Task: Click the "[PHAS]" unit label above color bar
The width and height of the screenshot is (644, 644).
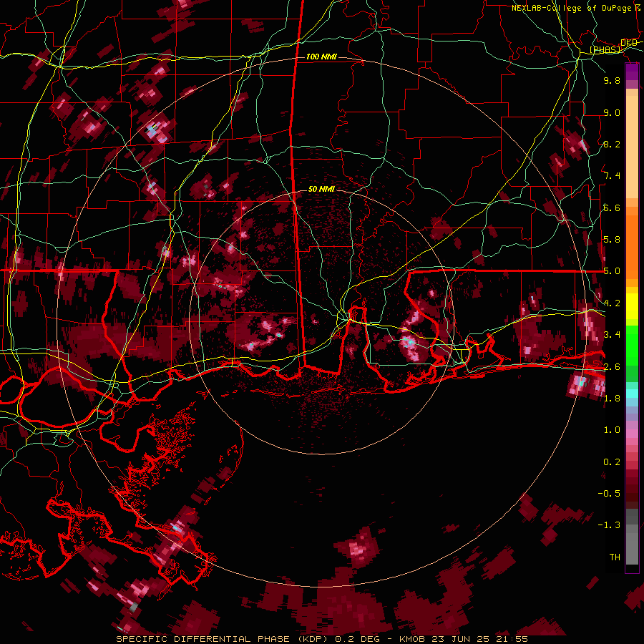Action: pyautogui.click(x=605, y=50)
